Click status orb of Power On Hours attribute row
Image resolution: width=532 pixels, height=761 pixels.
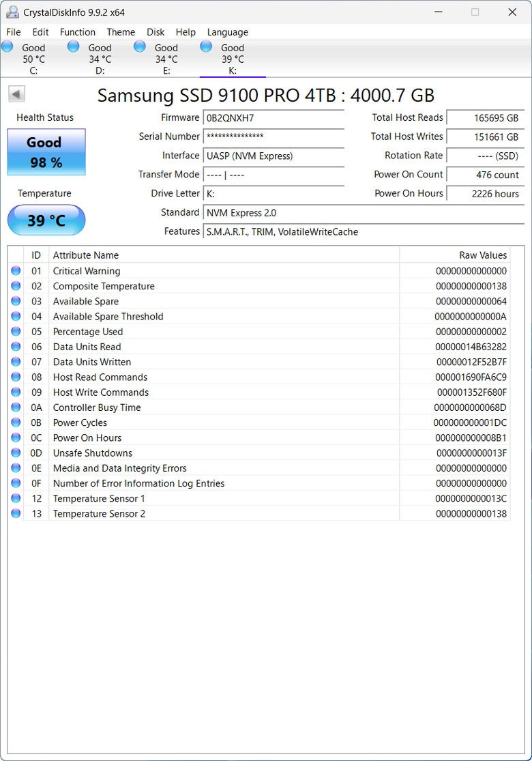[16, 437]
